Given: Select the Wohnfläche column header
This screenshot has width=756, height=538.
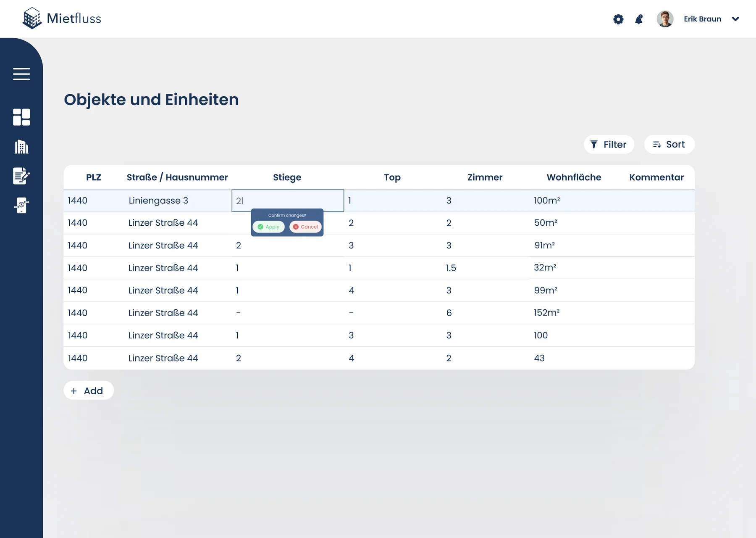Looking at the screenshot, I should (x=574, y=177).
